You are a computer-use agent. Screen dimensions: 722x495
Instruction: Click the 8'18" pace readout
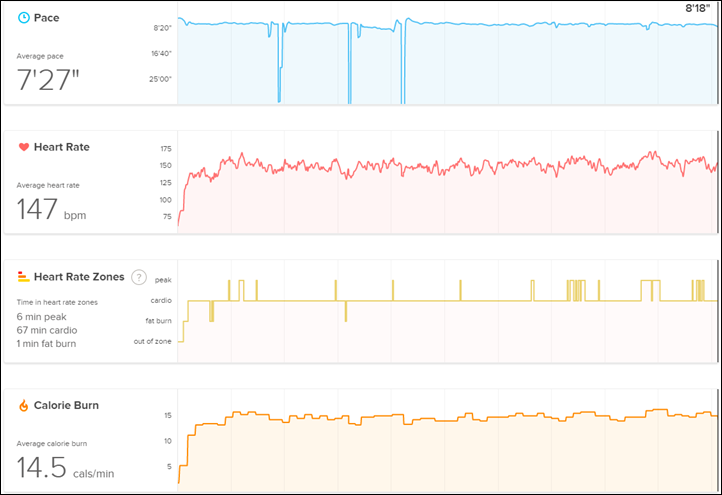[698, 8]
